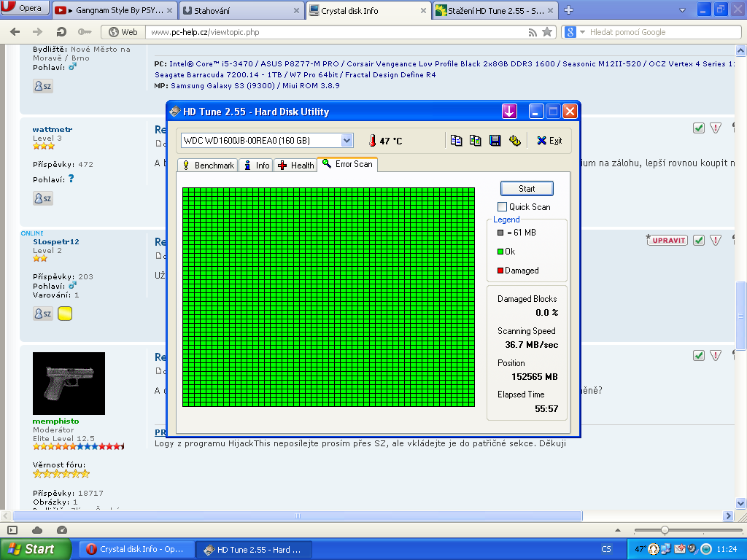Screen dimensions: 747x560
Task: Enable Quick Scan checkbox
Action: (x=502, y=206)
